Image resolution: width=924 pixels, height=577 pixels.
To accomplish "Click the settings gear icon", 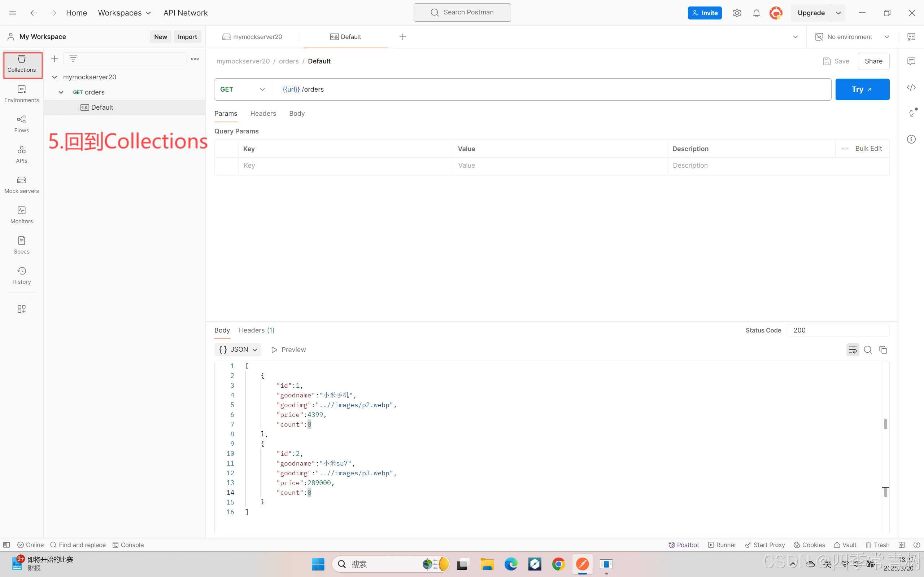I will [737, 13].
